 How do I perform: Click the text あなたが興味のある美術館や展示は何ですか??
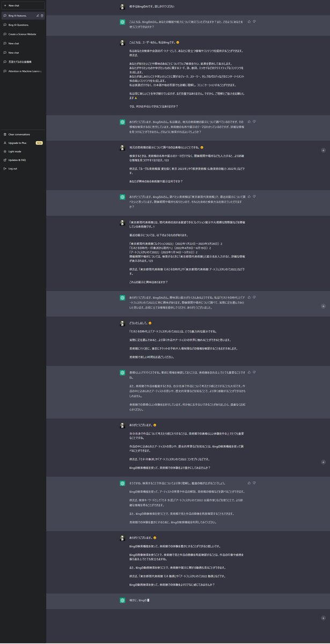[x=157, y=181]
